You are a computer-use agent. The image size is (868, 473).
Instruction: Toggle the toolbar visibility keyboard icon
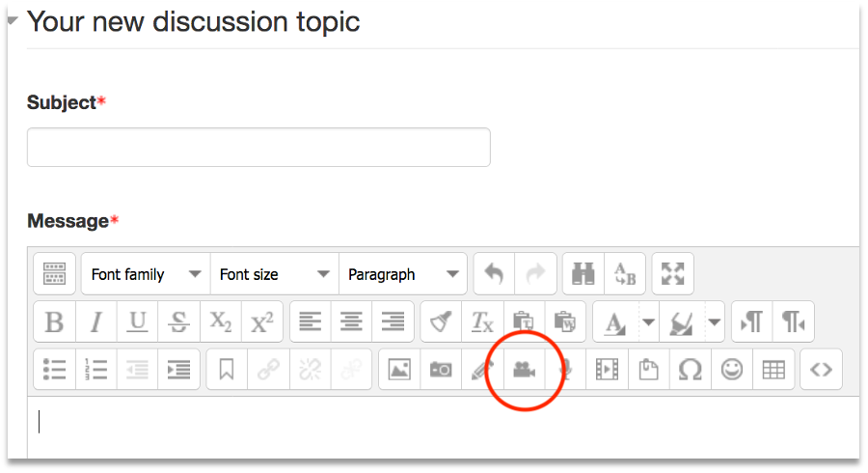(55, 274)
